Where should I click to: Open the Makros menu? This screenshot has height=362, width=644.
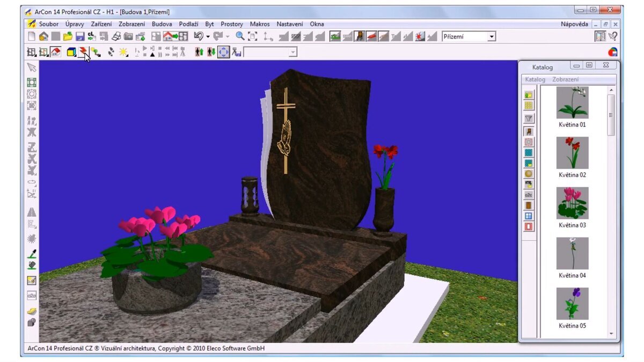(260, 24)
